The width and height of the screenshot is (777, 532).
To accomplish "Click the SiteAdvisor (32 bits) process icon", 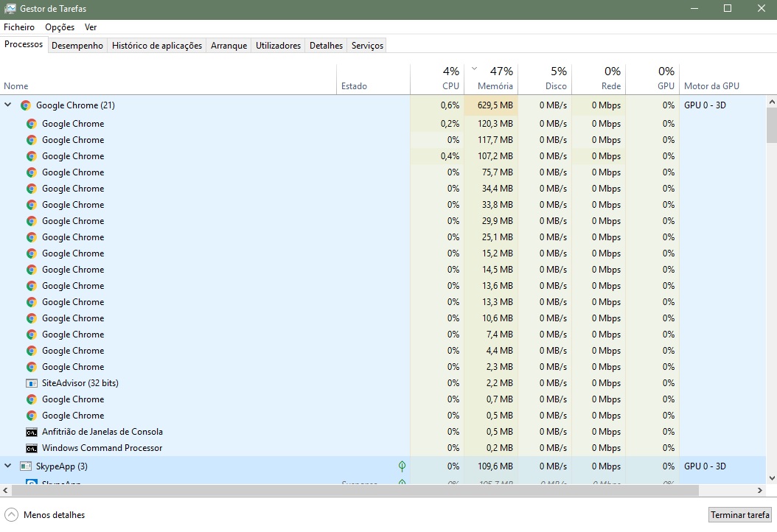I will [32, 383].
